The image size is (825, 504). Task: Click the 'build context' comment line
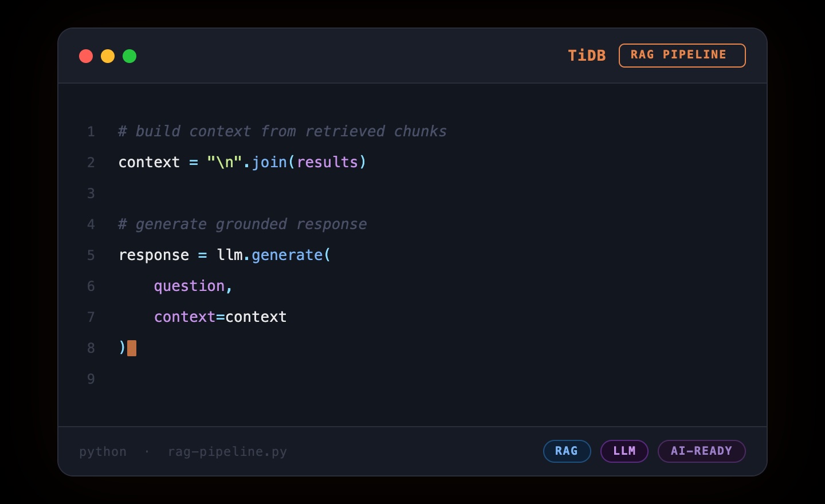[282, 132]
